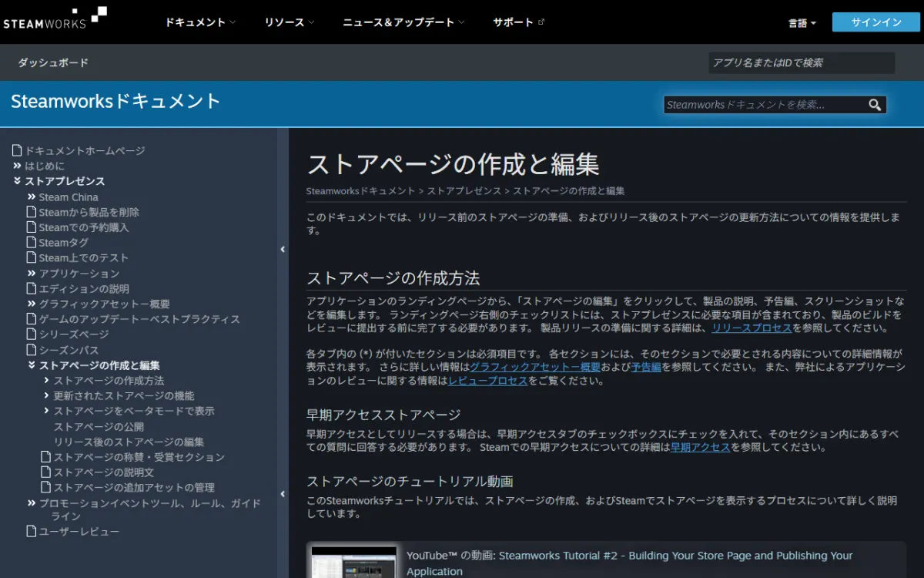Viewport: 924px width, 578px height.
Task: Open the ニュース＆アップデート menu
Action: pyautogui.click(x=404, y=22)
